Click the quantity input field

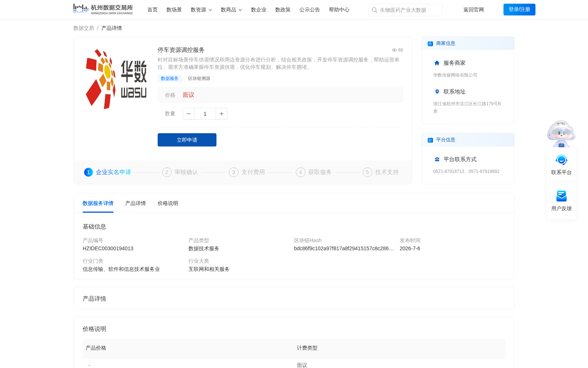coord(205,114)
